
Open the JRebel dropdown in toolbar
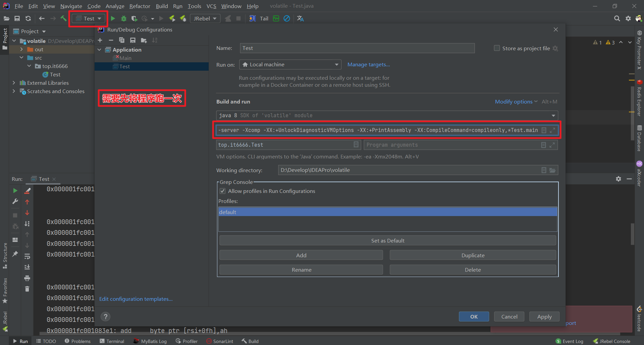click(x=205, y=18)
